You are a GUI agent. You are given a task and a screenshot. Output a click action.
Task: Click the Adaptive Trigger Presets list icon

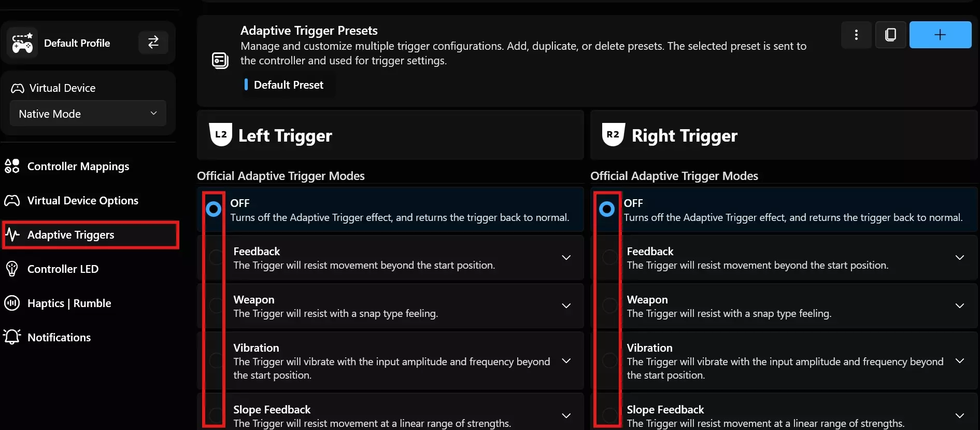[220, 60]
